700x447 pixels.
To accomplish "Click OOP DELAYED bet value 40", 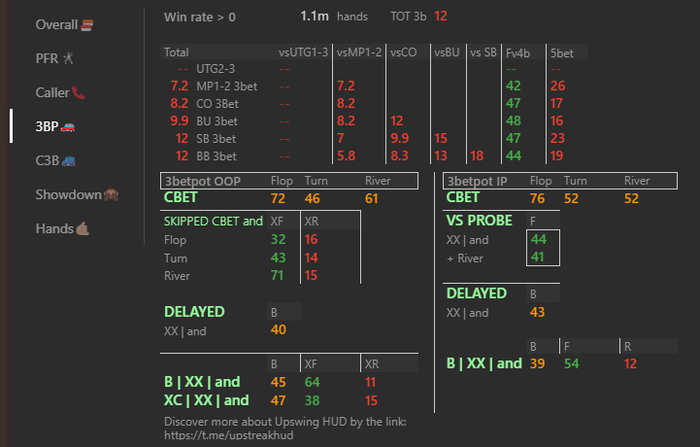I will click(278, 330).
